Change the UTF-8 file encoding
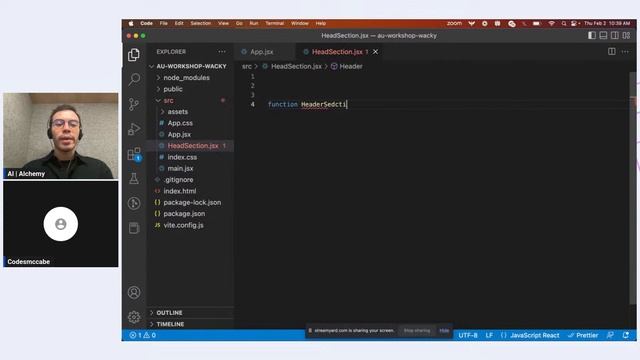The height and width of the screenshot is (360, 640). click(x=468, y=335)
